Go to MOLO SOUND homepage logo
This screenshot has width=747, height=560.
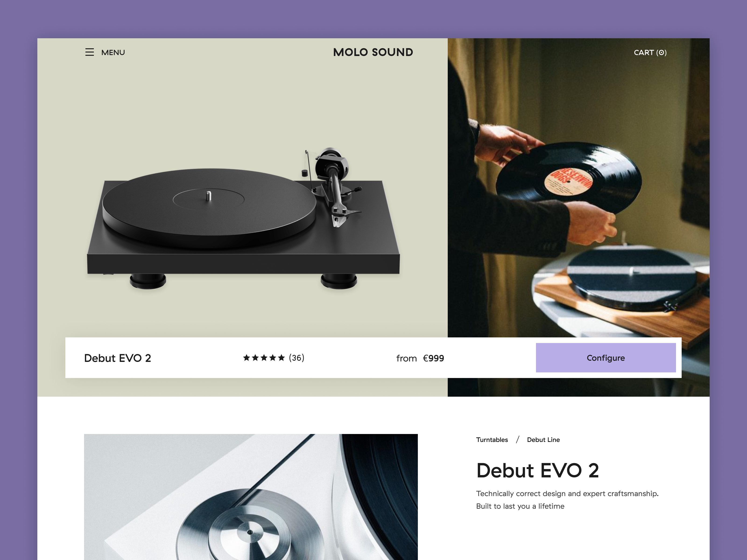373,52
